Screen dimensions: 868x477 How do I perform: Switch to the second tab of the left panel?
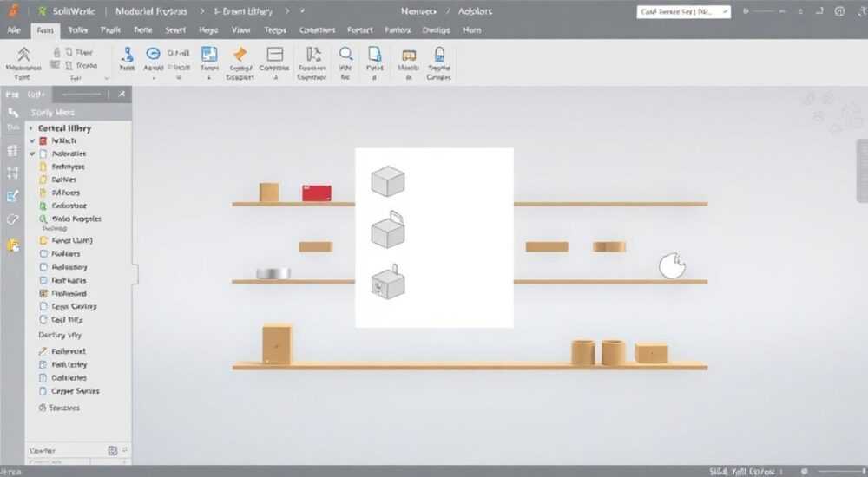[x=36, y=95]
